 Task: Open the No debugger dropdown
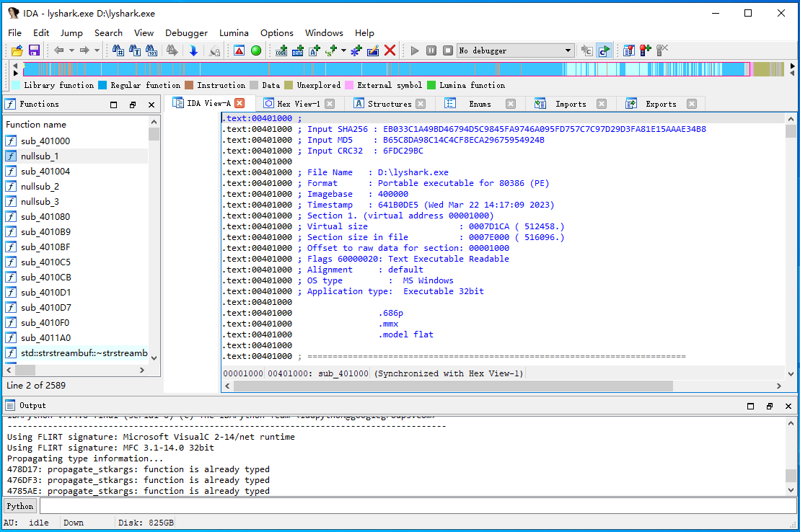[568, 50]
